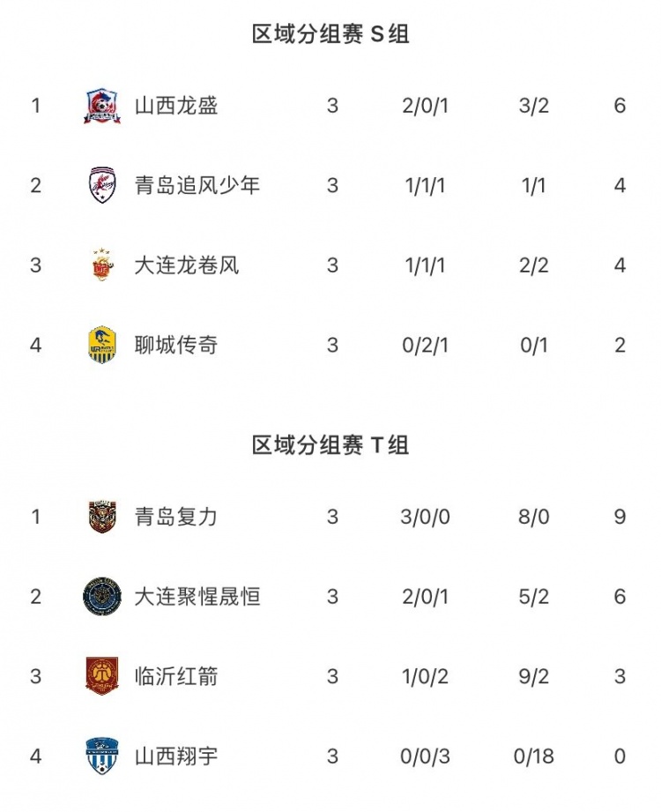Open the 山西龙盛 team name link

[x=176, y=106]
